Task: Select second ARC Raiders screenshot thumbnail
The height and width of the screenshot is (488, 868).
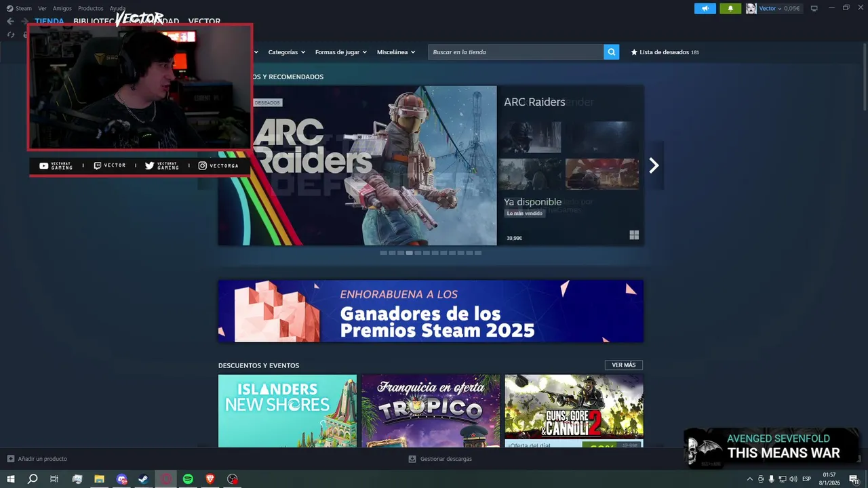Action: click(602, 138)
